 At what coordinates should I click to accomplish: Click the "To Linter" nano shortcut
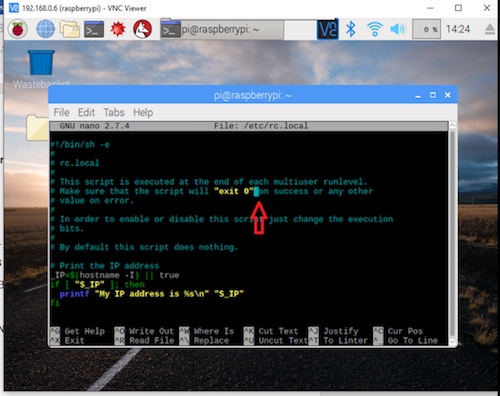(346, 340)
